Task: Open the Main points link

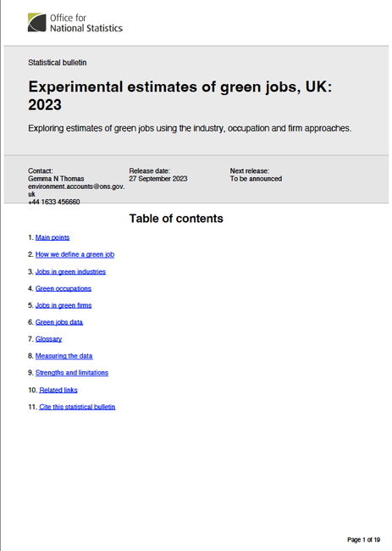Action: click(x=52, y=237)
